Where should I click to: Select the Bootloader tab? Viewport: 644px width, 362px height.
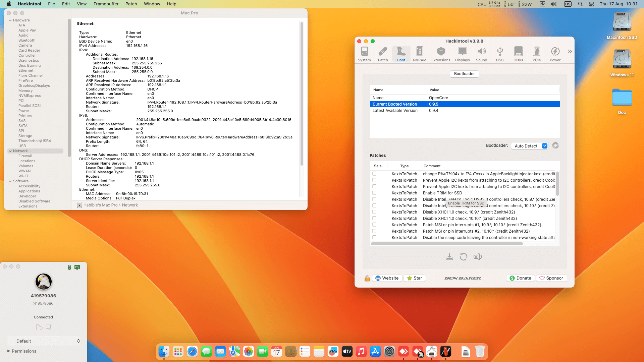464,74
